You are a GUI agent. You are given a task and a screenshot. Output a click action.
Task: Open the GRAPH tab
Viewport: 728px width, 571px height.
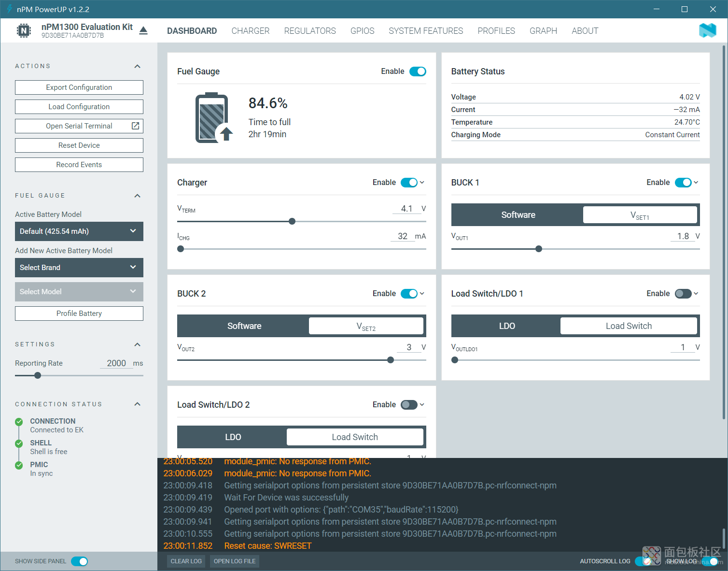pos(544,31)
